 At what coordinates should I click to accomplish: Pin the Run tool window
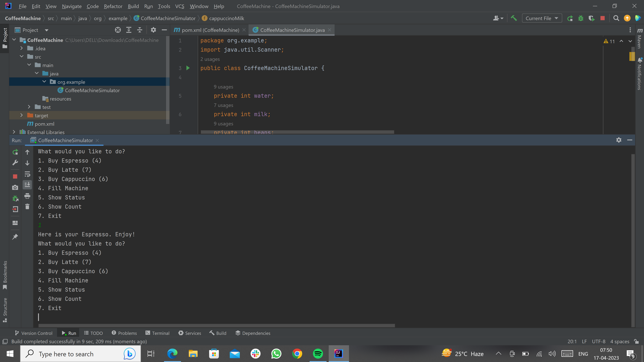(x=15, y=237)
